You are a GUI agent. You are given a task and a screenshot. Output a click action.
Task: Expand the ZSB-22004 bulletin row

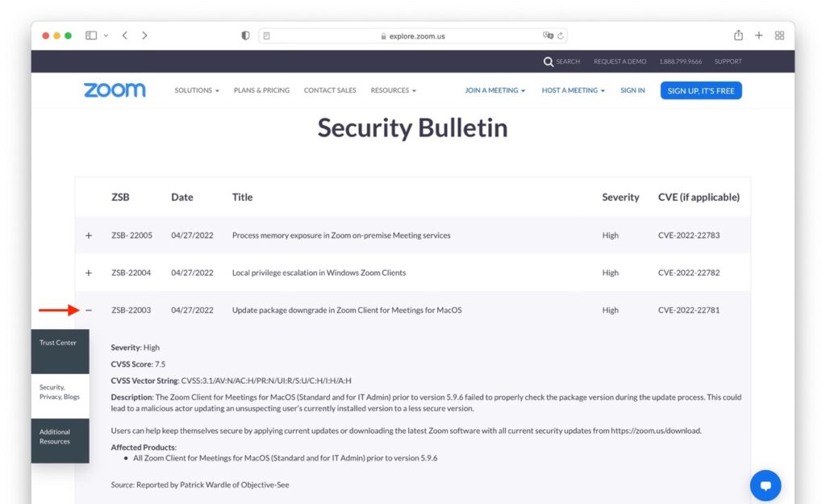point(89,273)
